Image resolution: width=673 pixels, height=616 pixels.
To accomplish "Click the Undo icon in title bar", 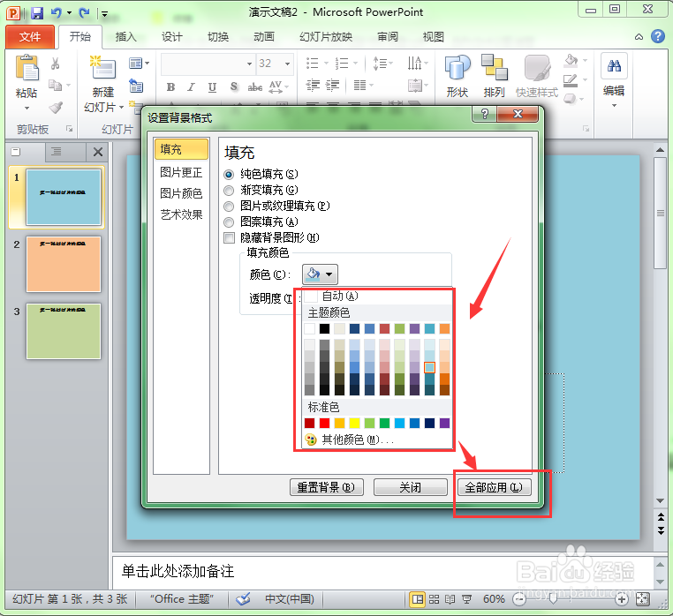I will tap(57, 13).
